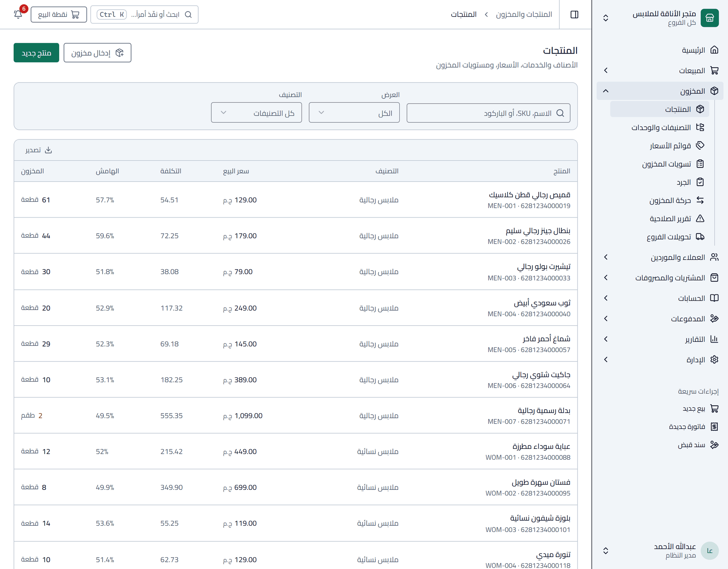The image size is (728, 569).
Task: Open تحويلات الفروع branch transfers
Action: click(x=660, y=237)
